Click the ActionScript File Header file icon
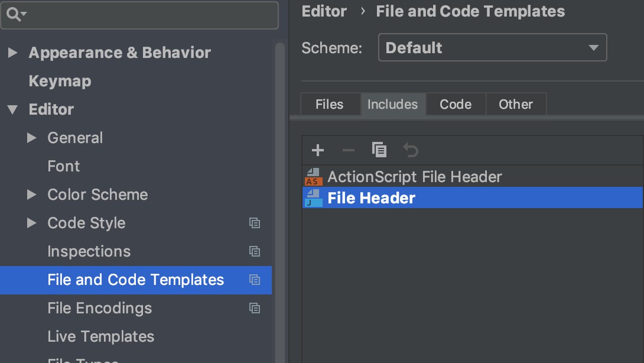Viewport: 644px width, 363px height. [313, 177]
